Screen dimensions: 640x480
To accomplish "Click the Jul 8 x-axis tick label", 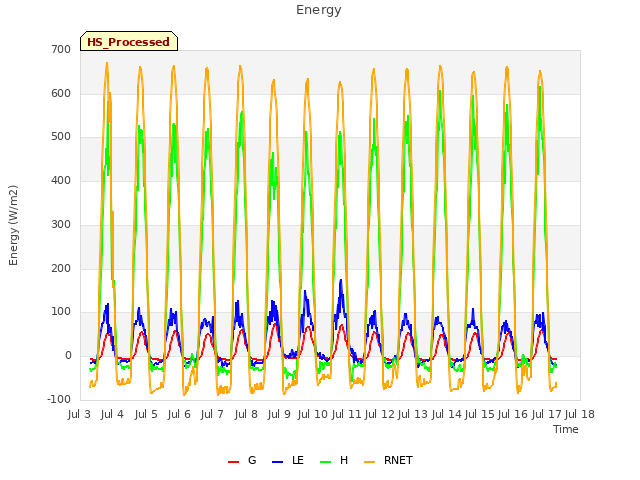I will click(x=246, y=414).
